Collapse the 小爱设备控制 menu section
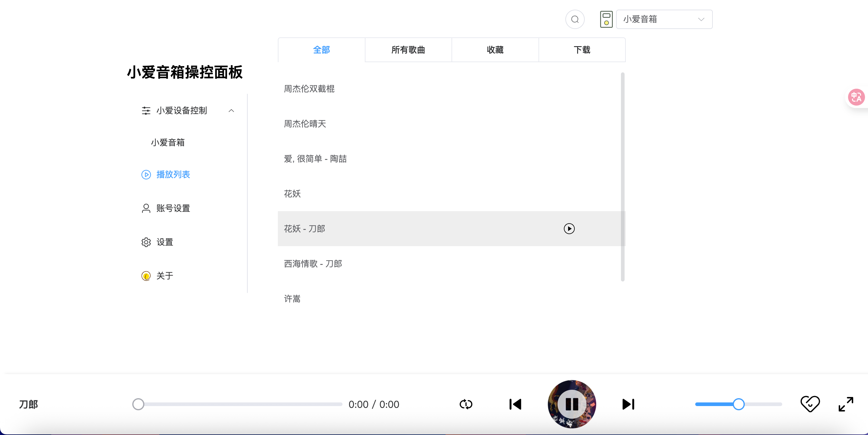868x435 pixels. [x=231, y=110]
